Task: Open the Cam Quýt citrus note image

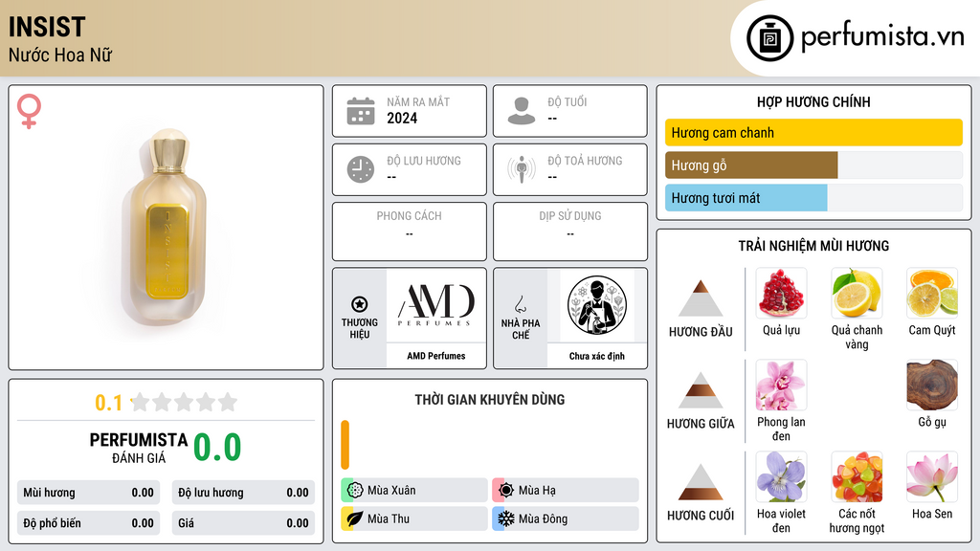Action: tap(932, 293)
